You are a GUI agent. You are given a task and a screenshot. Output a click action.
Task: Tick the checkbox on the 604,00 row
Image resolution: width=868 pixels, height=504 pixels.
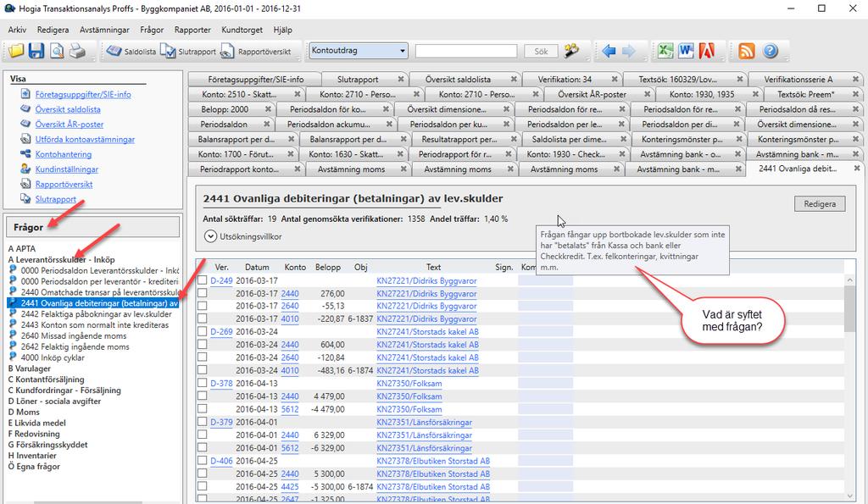(203, 344)
